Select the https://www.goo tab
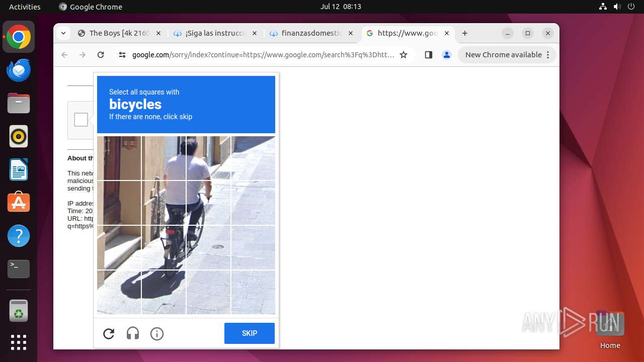The image size is (644, 362). pyautogui.click(x=408, y=33)
